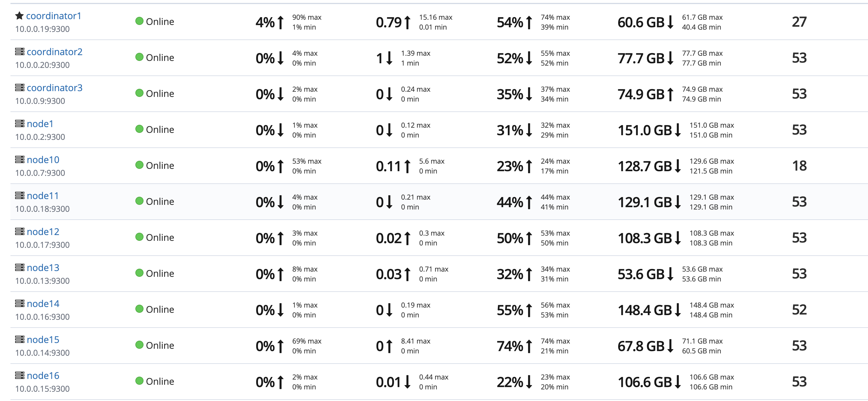Click the up arrow beside coordinator3's 74.9 GB
The image size is (868, 401).
[670, 94]
